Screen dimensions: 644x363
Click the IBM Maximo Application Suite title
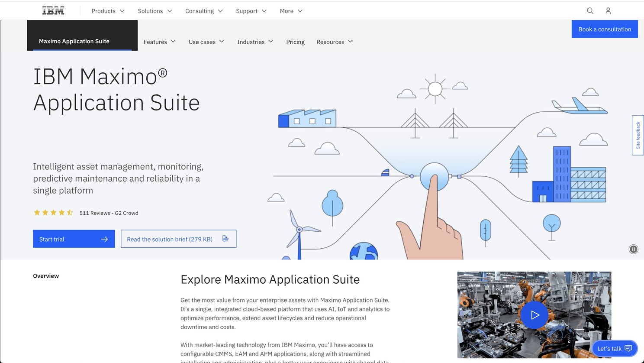click(x=116, y=90)
